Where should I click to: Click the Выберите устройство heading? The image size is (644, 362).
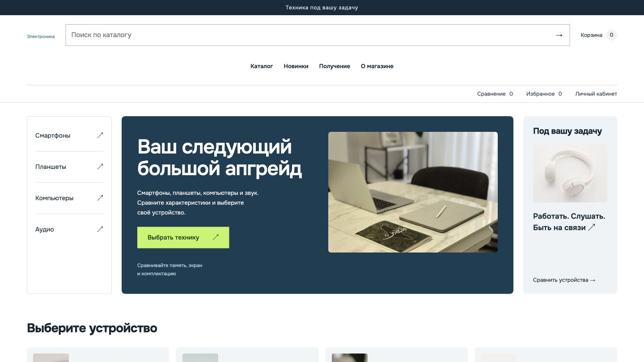[x=92, y=328]
